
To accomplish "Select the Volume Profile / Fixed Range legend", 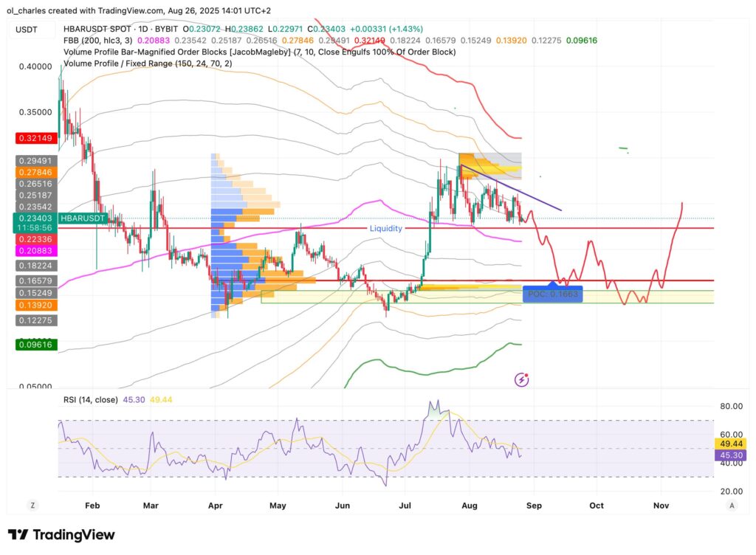I will point(149,63).
